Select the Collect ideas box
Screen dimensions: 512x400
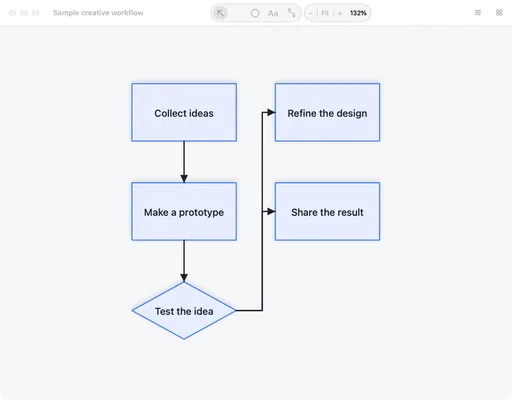tap(184, 112)
